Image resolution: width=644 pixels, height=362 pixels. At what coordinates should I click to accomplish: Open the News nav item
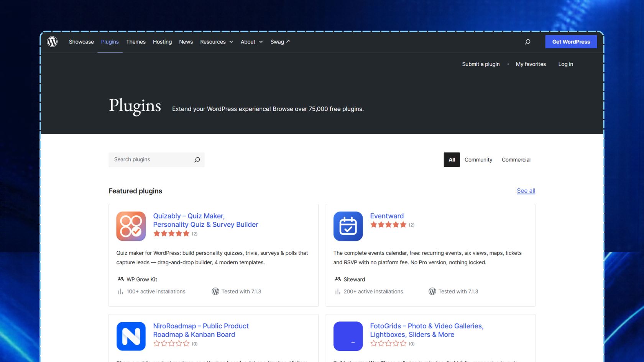(186, 42)
